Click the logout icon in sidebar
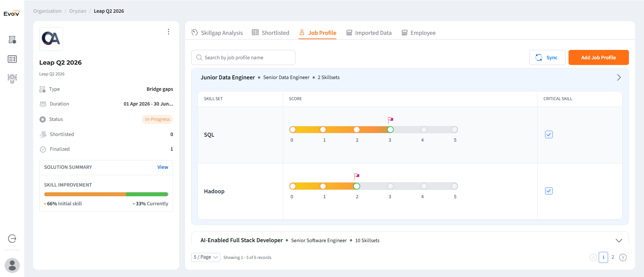Viewport: 644px width, 277px height. pos(12,238)
